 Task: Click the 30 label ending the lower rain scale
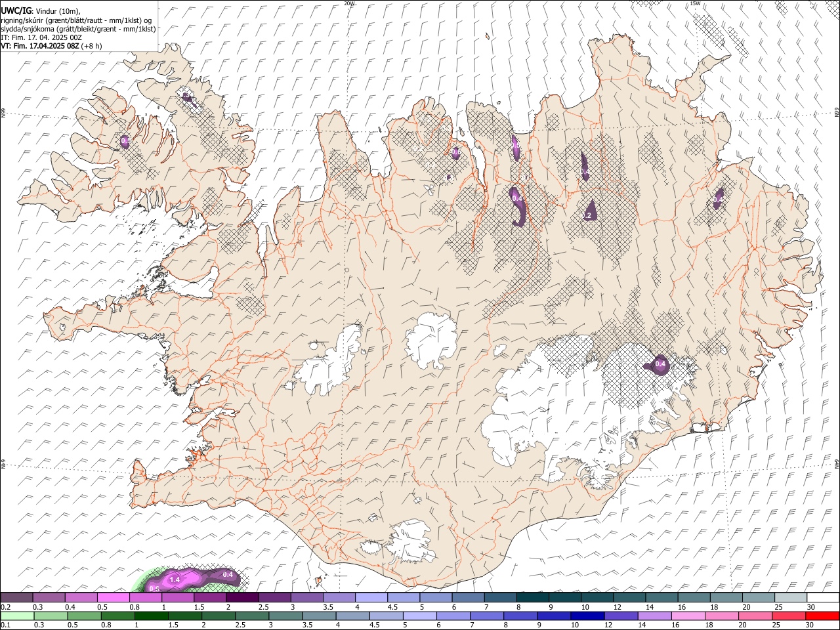809,625
